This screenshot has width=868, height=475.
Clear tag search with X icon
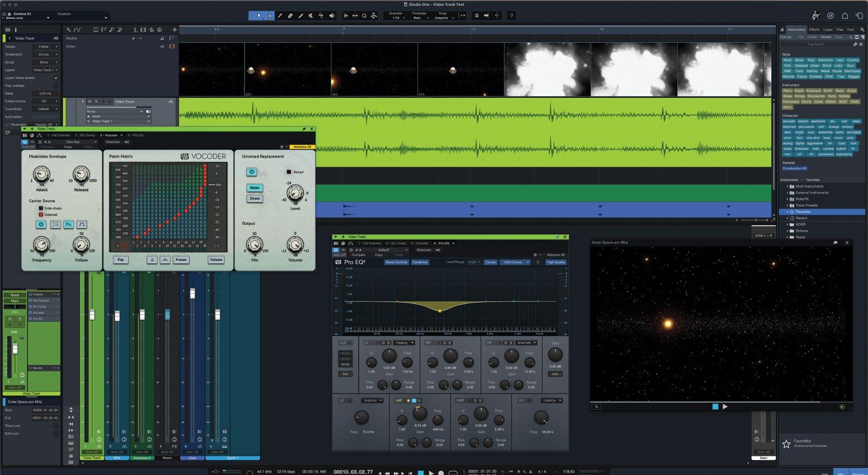coord(862,44)
